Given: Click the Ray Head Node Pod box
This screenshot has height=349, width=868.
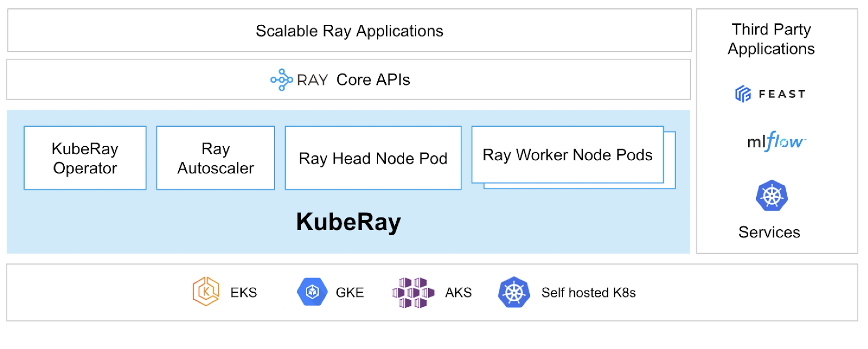Looking at the screenshot, I should (x=373, y=158).
